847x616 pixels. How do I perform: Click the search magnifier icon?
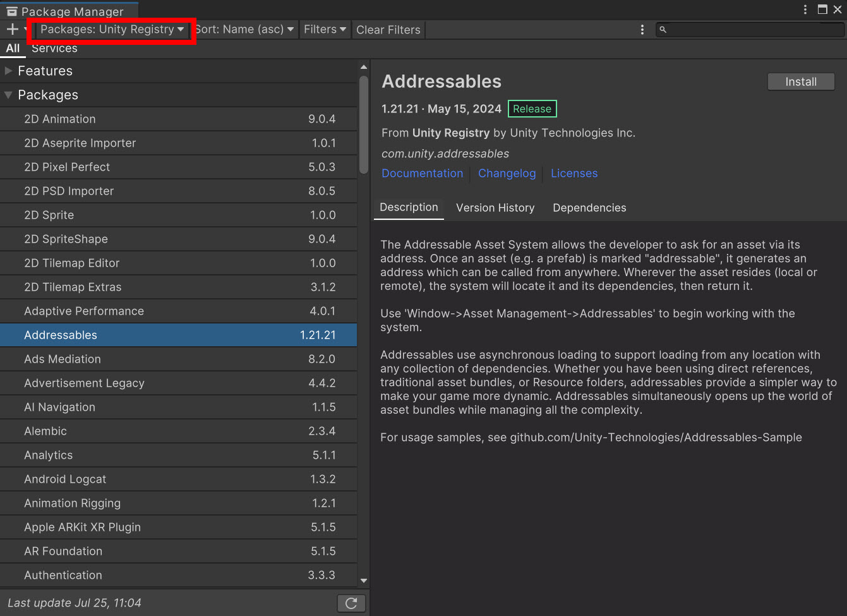pos(663,30)
